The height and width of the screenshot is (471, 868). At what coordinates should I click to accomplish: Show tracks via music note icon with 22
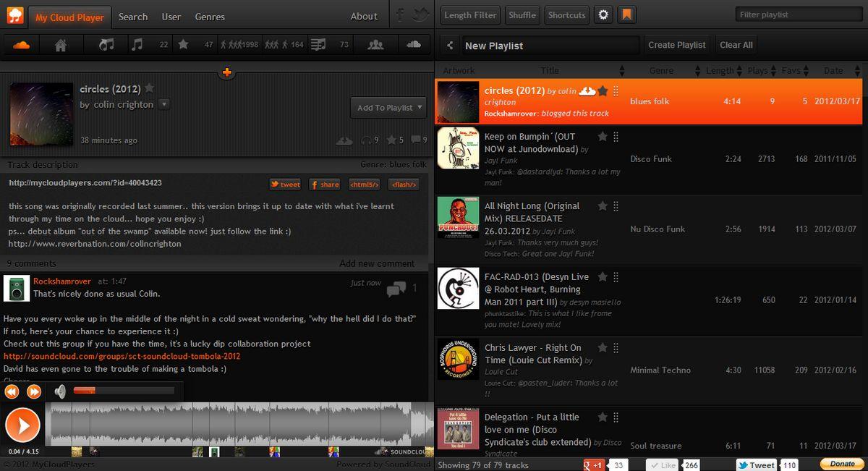click(137, 45)
